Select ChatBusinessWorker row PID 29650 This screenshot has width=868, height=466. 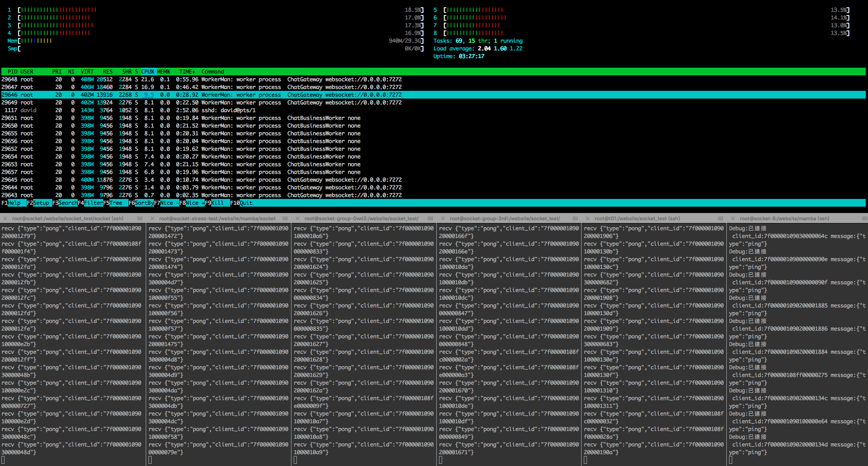[x=434, y=126]
